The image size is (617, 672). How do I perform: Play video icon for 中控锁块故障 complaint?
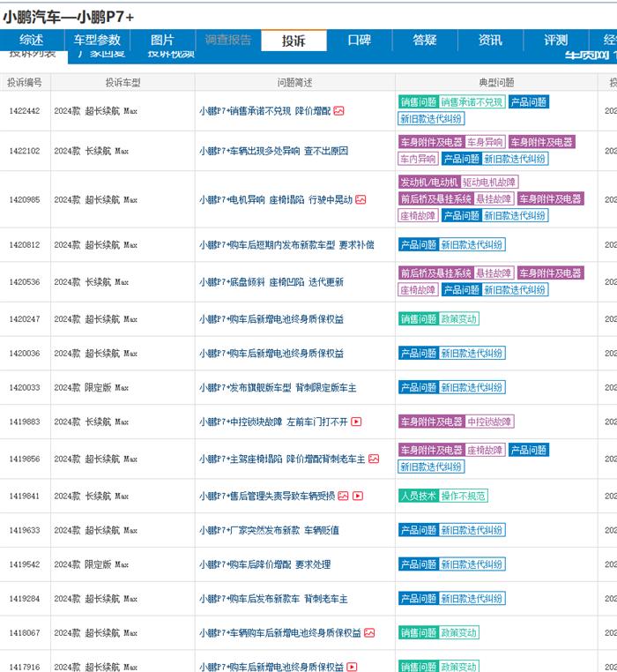coord(356,422)
